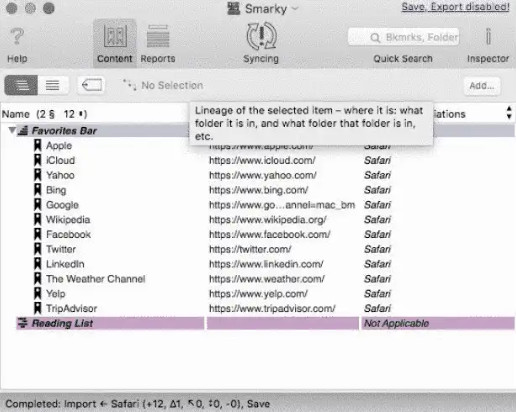Click the https://www.wikipedia.org/ URL cell

(268, 220)
